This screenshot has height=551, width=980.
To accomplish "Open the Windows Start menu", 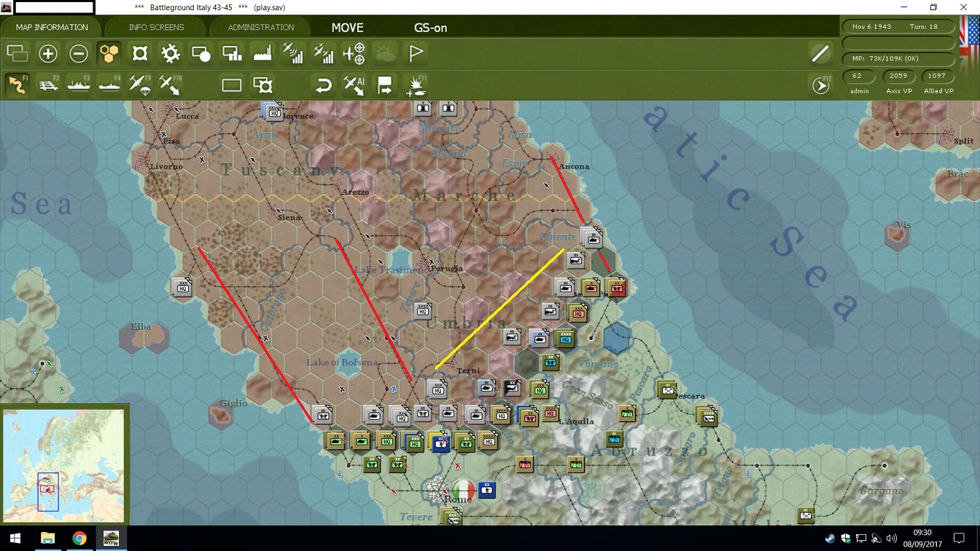I will pyautogui.click(x=15, y=539).
